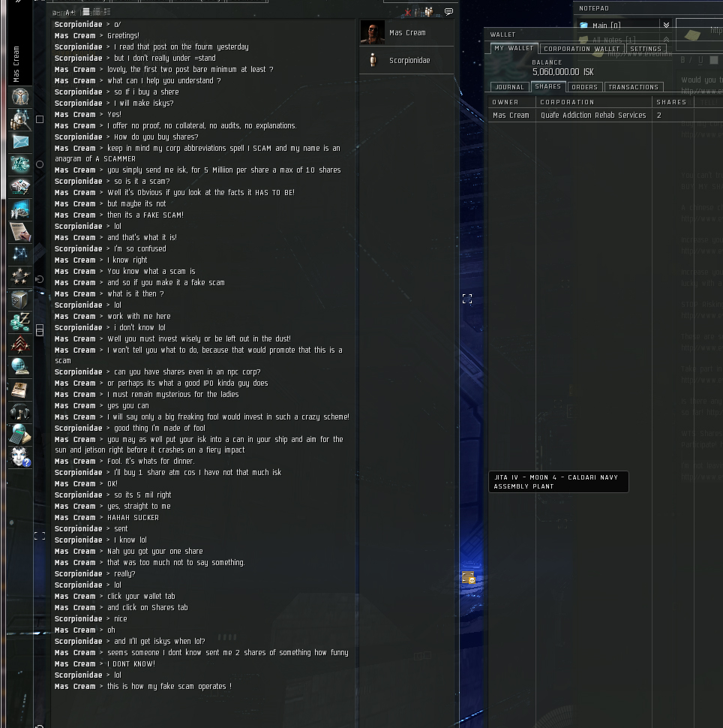The height and width of the screenshot is (728, 723).
Task: Open the Journal book icon
Action: 20,390
